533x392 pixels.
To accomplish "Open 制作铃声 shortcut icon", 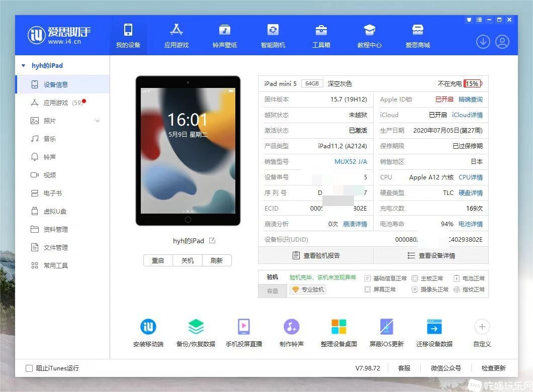I will click(292, 327).
